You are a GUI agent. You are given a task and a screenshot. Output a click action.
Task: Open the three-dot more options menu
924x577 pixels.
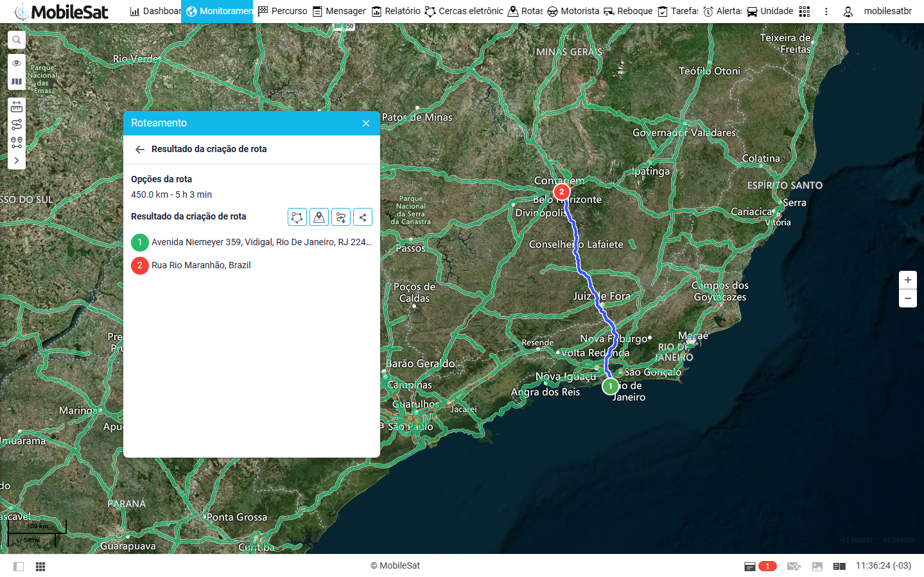(x=826, y=11)
